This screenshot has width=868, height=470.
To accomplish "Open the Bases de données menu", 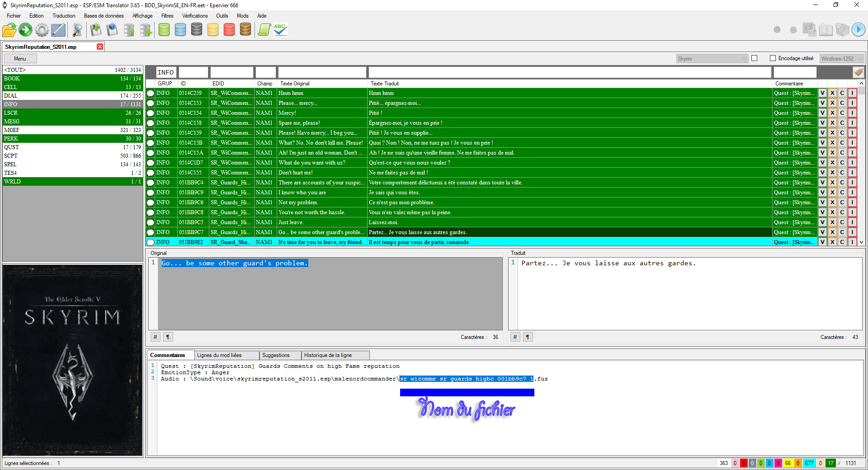I will 104,16.
